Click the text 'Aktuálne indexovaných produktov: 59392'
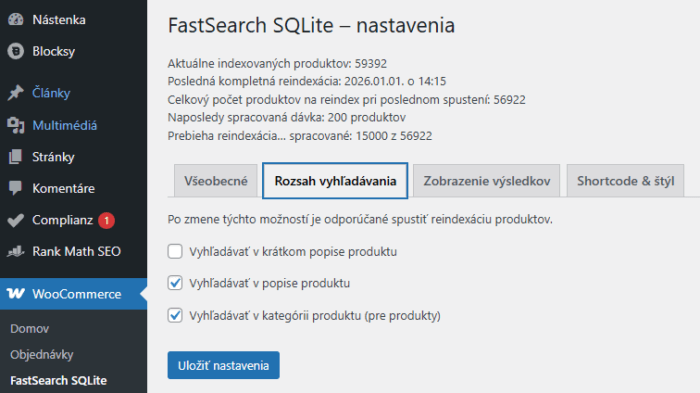This screenshot has width=700, height=393. pos(277,63)
